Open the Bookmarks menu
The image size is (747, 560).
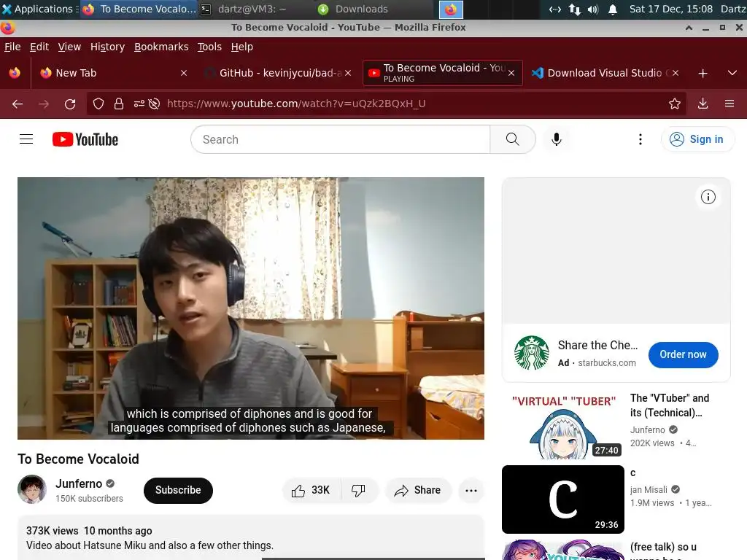161,47
